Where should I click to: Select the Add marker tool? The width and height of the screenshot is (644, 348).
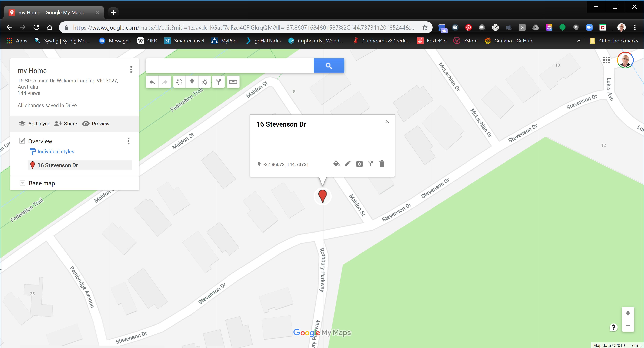192,82
